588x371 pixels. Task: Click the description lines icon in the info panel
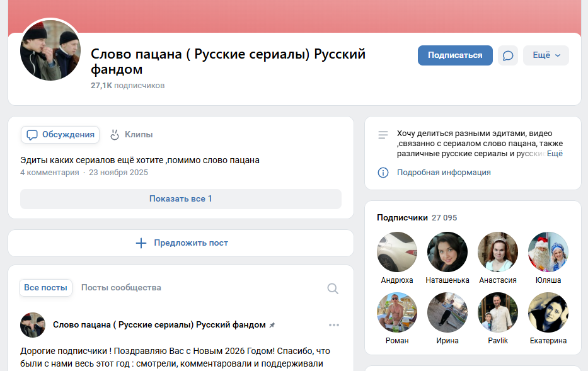click(383, 135)
